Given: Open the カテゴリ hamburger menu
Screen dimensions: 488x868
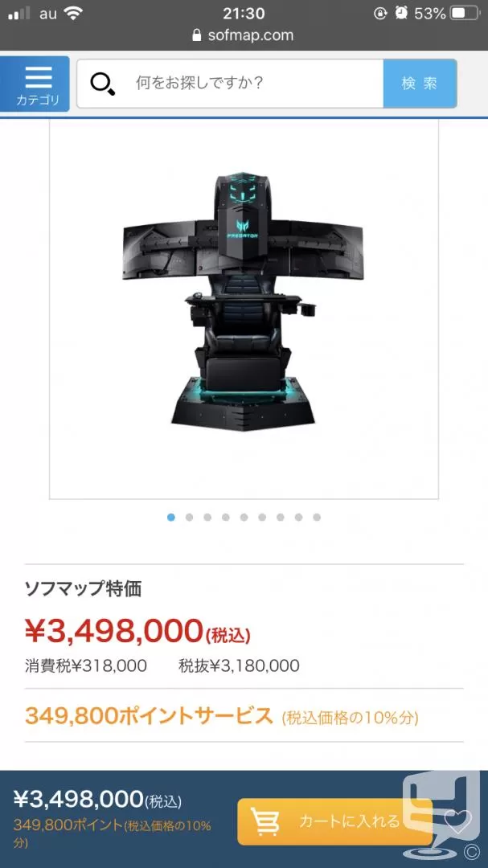Looking at the screenshot, I should 35,84.
